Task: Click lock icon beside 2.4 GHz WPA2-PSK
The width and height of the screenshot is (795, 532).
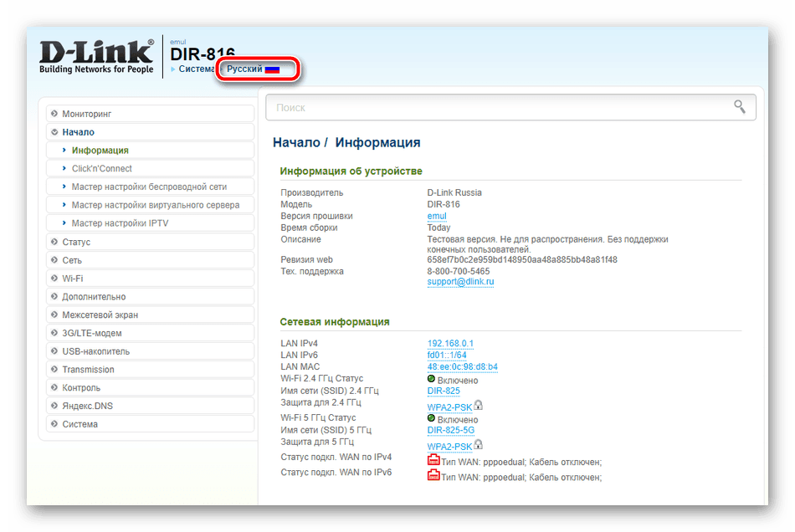Action: pyautogui.click(x=478, y=406)
